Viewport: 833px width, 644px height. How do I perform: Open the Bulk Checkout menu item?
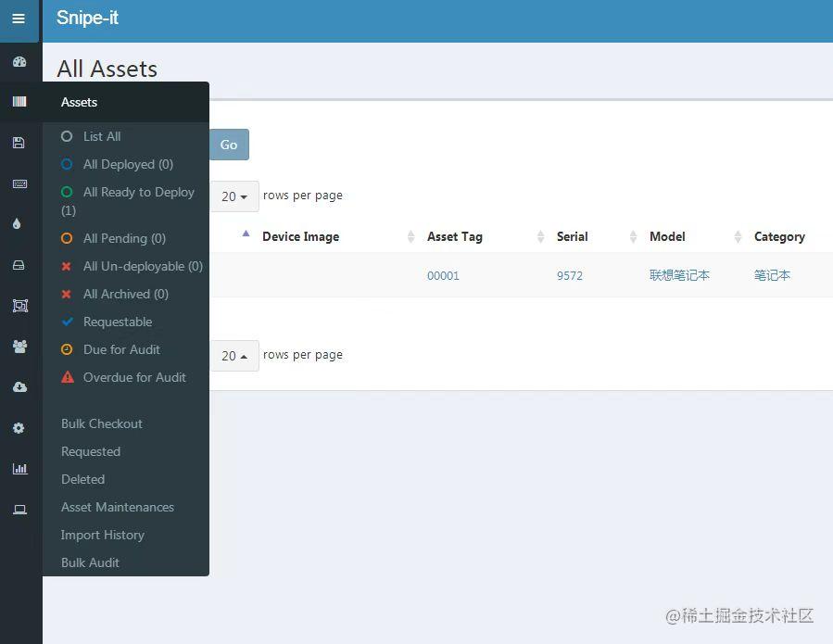(101, 423)
